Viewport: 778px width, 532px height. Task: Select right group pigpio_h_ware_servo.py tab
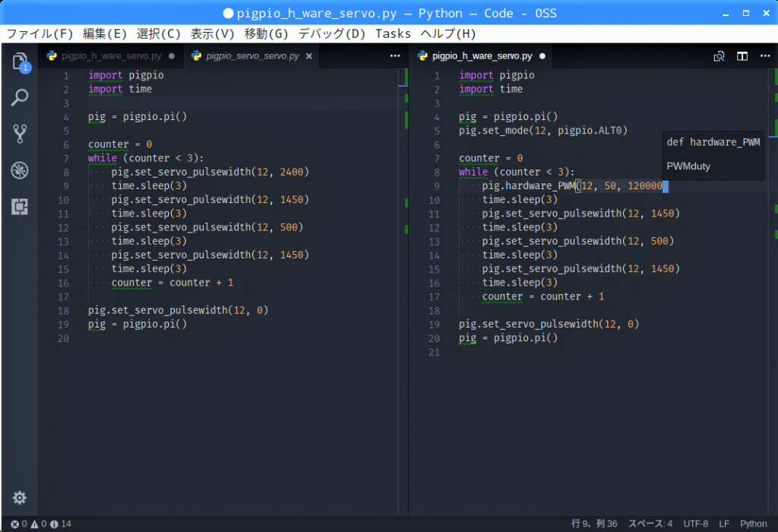click(x=482, y=56)
